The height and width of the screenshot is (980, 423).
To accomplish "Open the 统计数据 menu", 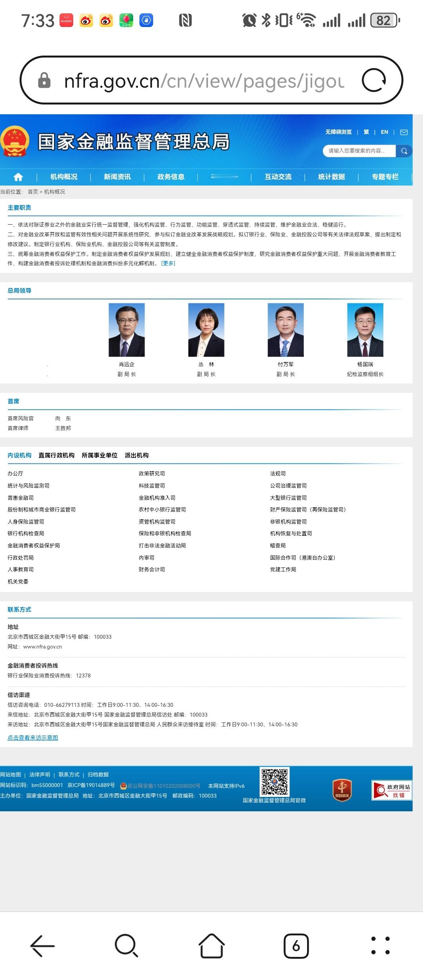I will pyautogui.click(x=332, y=177).
